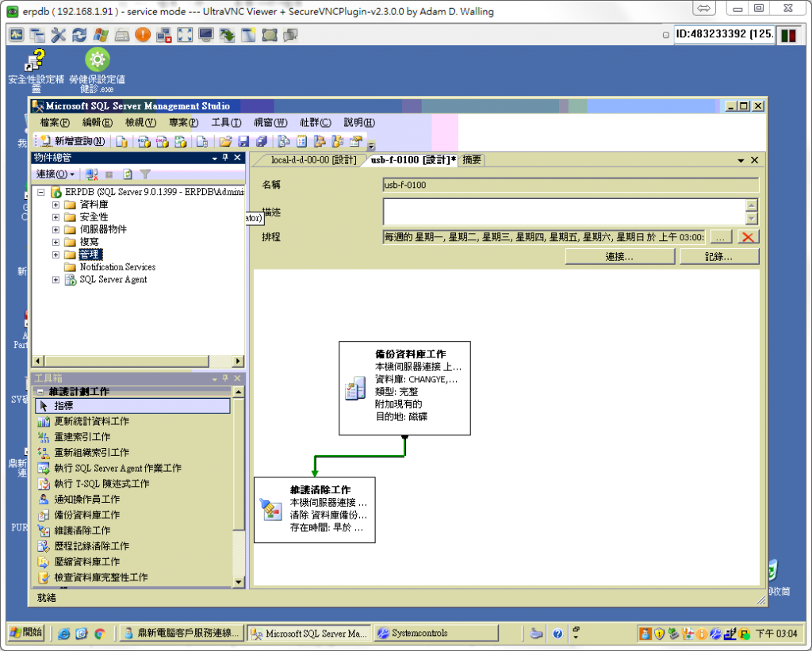Image resolution: width=812 pixels, height=651 pixels.
Task: Open the 檢視(V) menu
Action: tap(140, 123)
